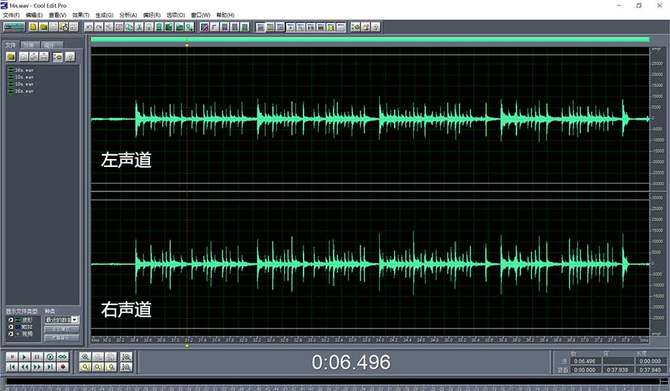Click the fast forward transport icon
This screenshot has width=670, height=391.
(38, 367)
